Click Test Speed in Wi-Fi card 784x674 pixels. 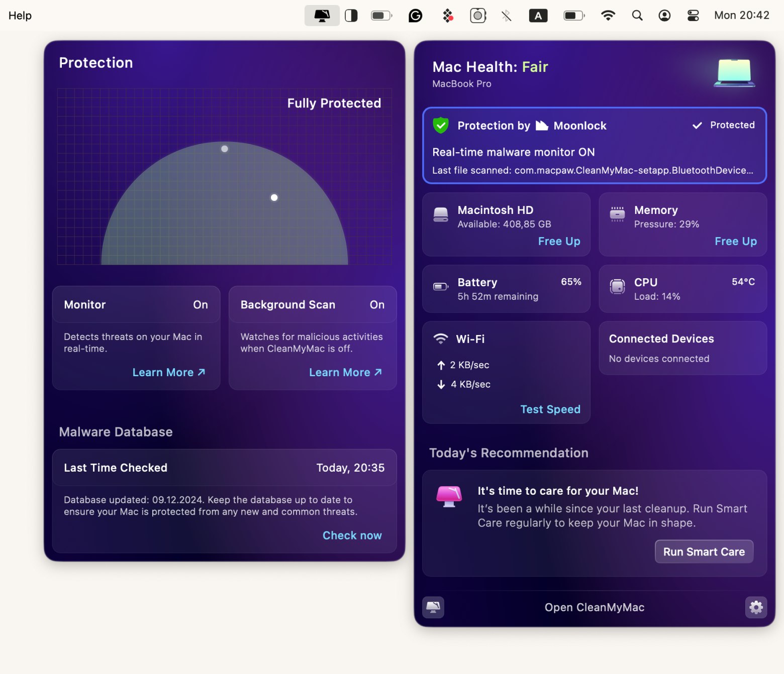[550, 409]
